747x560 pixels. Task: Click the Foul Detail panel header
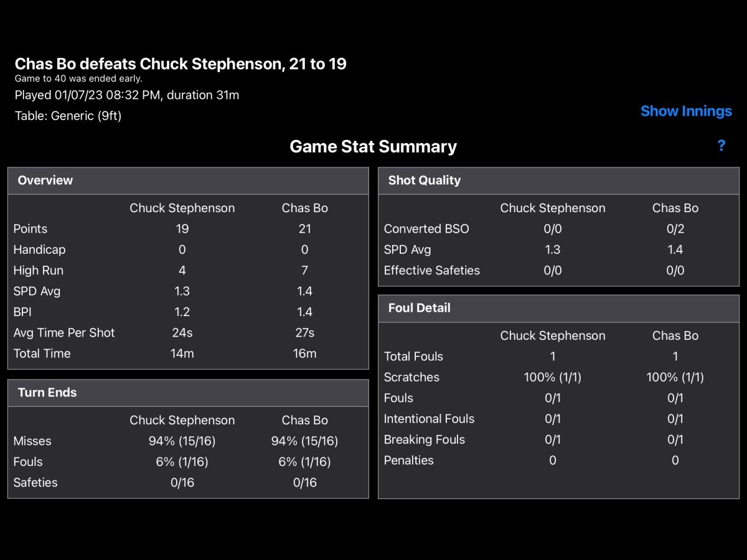coord(419,308)
